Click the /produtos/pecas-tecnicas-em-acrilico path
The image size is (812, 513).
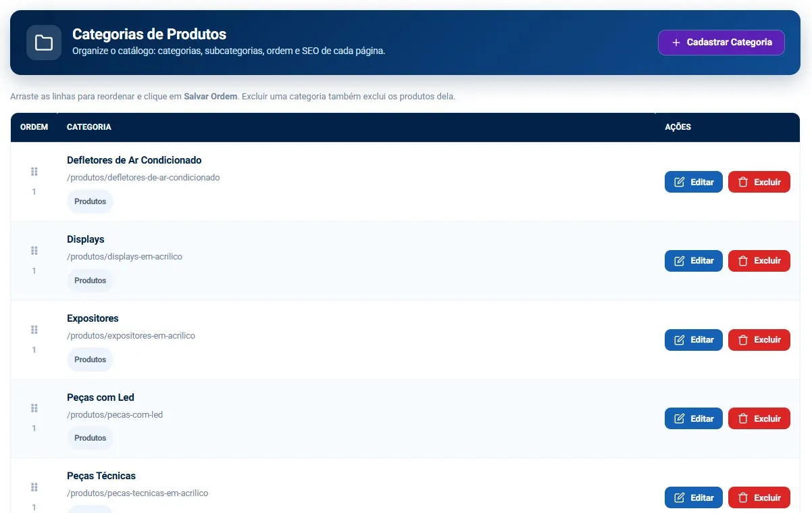click(138, 493)
